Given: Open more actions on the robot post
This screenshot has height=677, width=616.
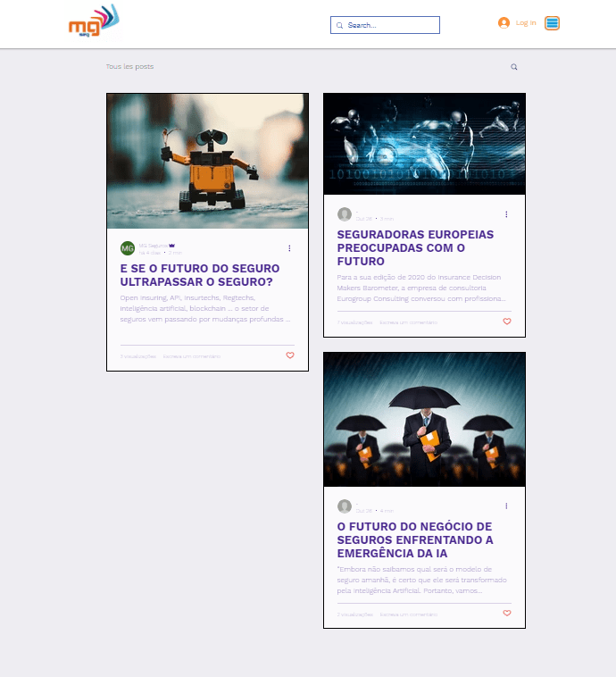Looking at the screenshot, I should 289,248.
